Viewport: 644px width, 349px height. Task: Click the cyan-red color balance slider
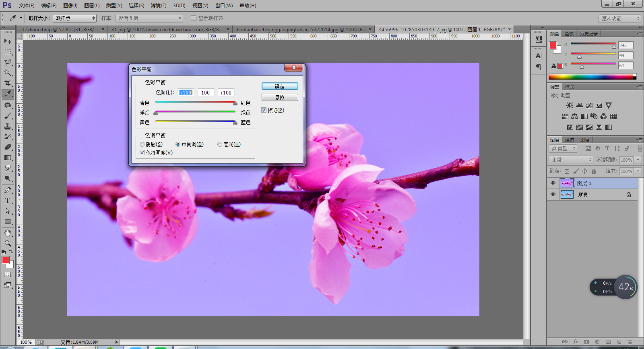coord(195,103)
